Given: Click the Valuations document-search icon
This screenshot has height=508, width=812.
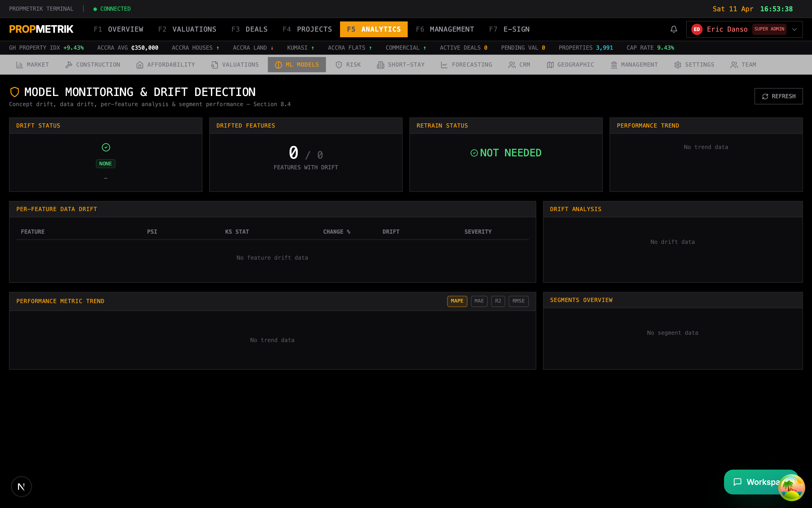Looking at the screenshot, I should 215,65.
